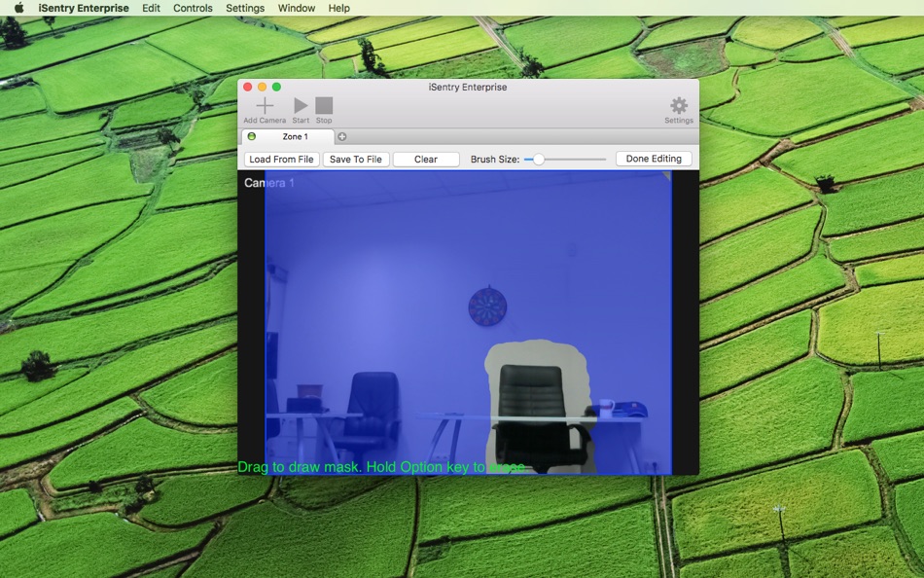
Task: Click the Brush Size label
Action: click(x=495, y=160)
